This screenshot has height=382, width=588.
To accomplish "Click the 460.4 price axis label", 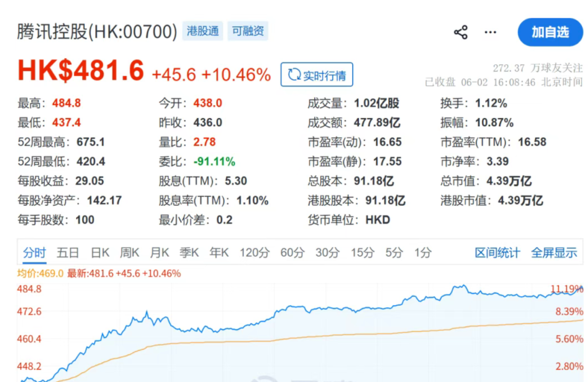I will [x=29, y=339].
